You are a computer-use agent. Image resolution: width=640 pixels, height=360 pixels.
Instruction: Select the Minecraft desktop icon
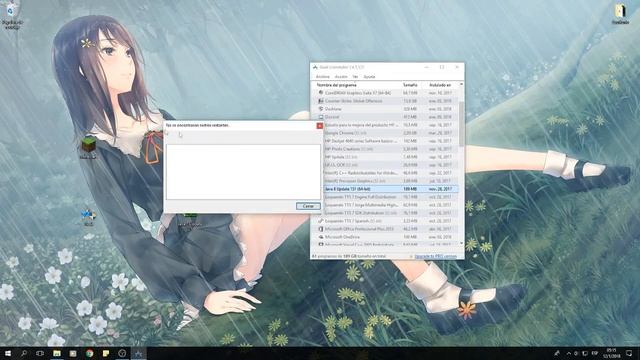coord(89,148)
